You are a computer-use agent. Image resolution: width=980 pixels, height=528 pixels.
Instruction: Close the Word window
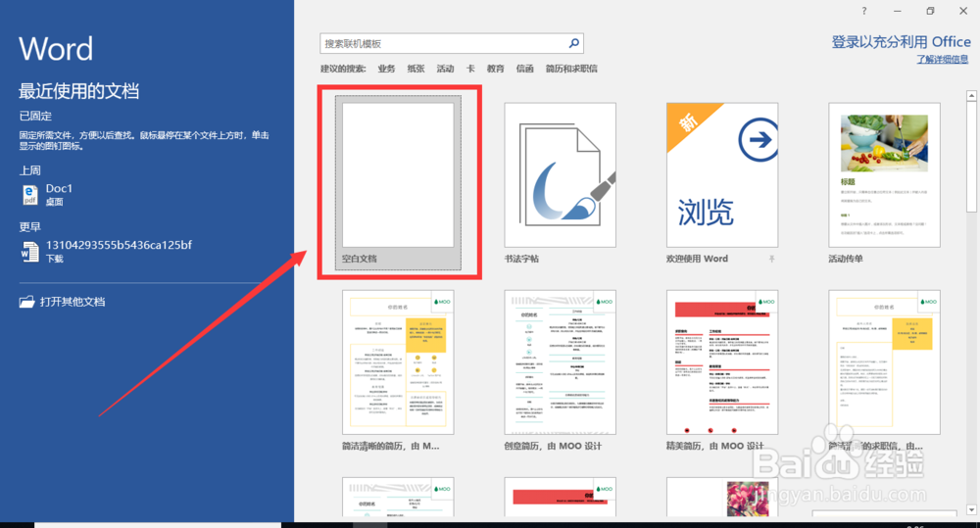click(x=963, y=11)
